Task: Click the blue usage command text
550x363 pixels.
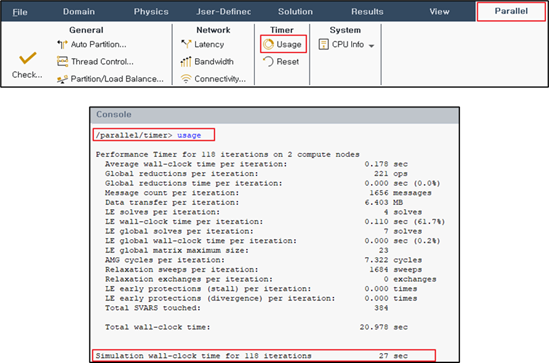Action: tap(189, 135)
